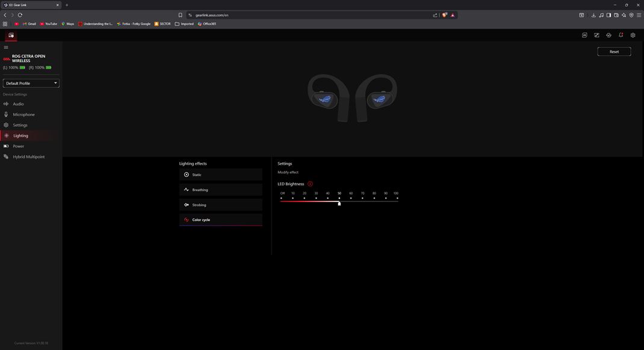The image size is (644, 350).
Task: Go back with the browser back arrow
Action: point(5,15)
